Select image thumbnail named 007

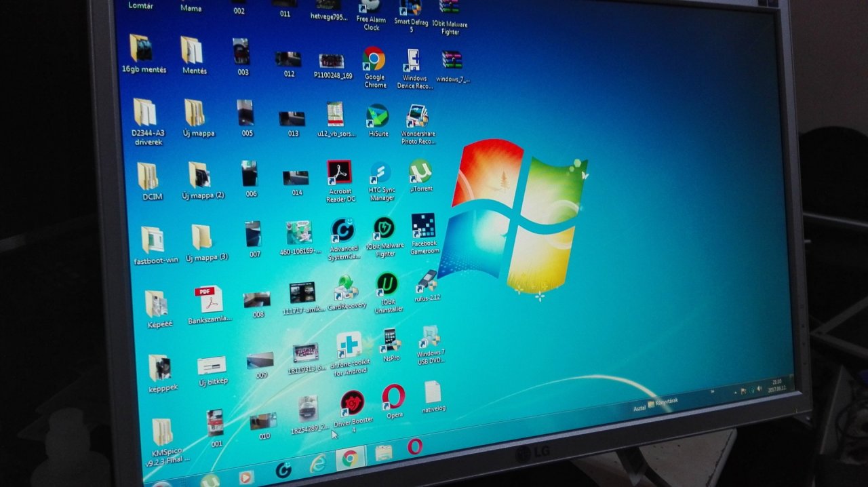pyautogui.click(x=253, y=234)
